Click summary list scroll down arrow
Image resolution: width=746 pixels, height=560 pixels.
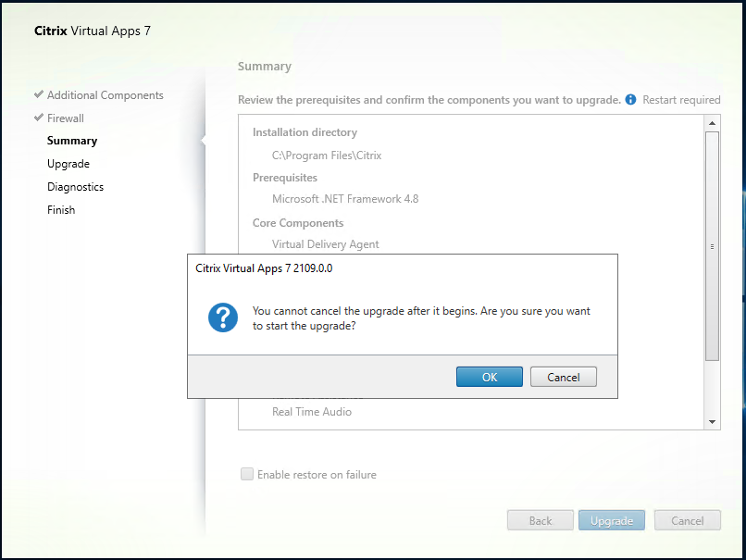click(713, 421)
